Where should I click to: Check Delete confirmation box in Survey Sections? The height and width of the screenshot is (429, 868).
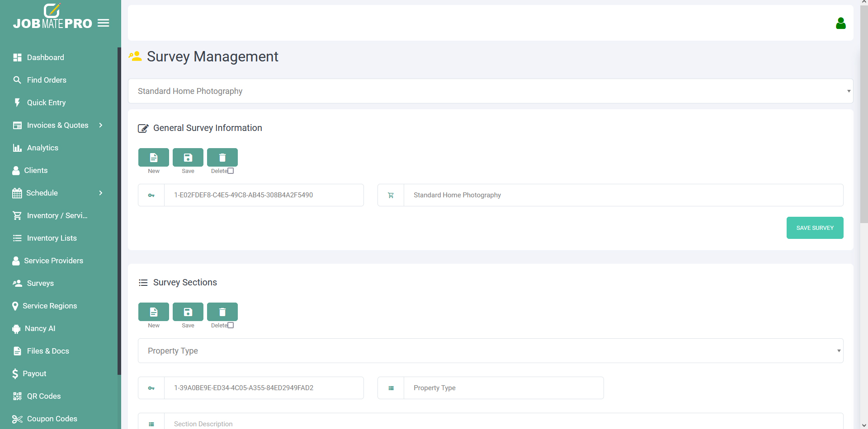(x=231, y=326)
